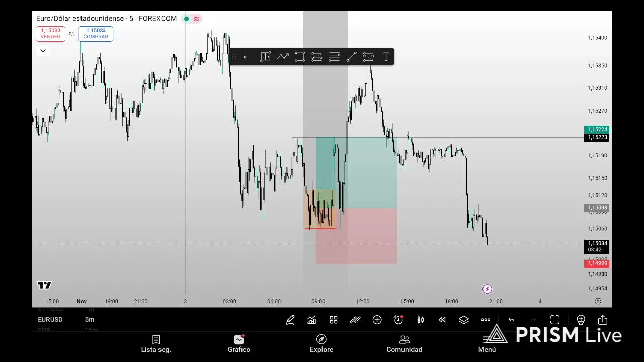Image resolution: width=644 pixels, height=362 pixels.
Task: Click the TradingView logo on chart
Action: pyautogui.click(x=44, y=285)
